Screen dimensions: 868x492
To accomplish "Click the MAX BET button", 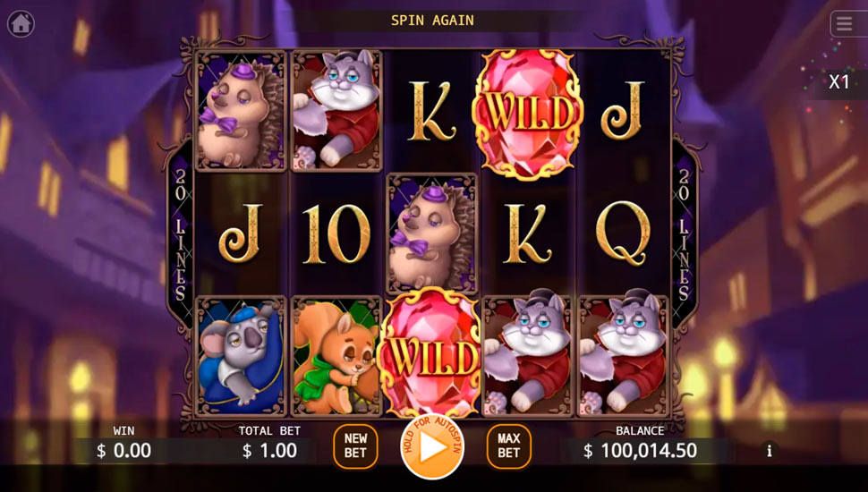I will point(509,446).
